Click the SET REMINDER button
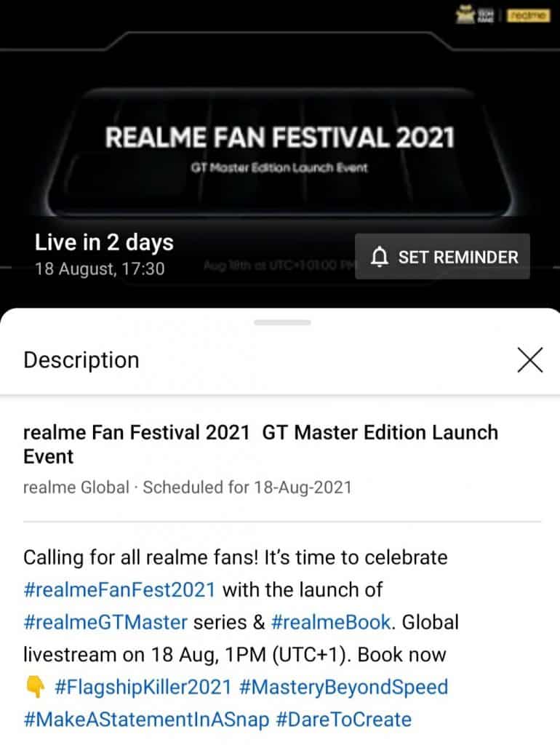Viewport: 560px width, 745px height. click(442, 257)
